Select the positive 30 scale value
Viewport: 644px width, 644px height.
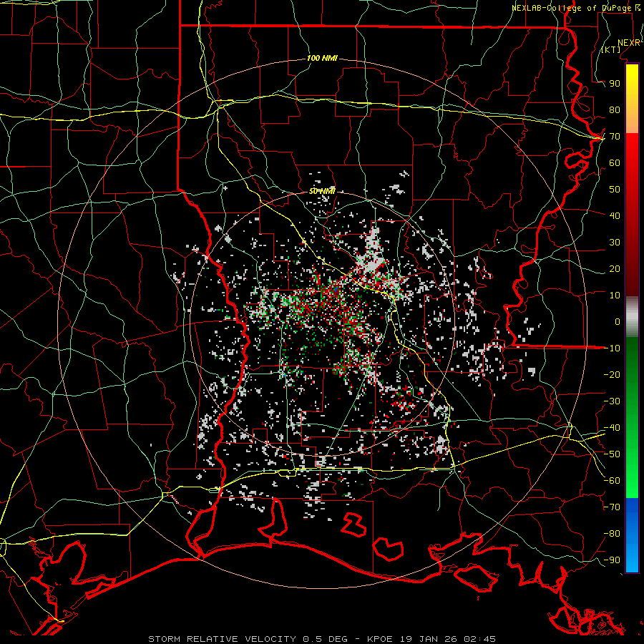click(x=615, y=243)
